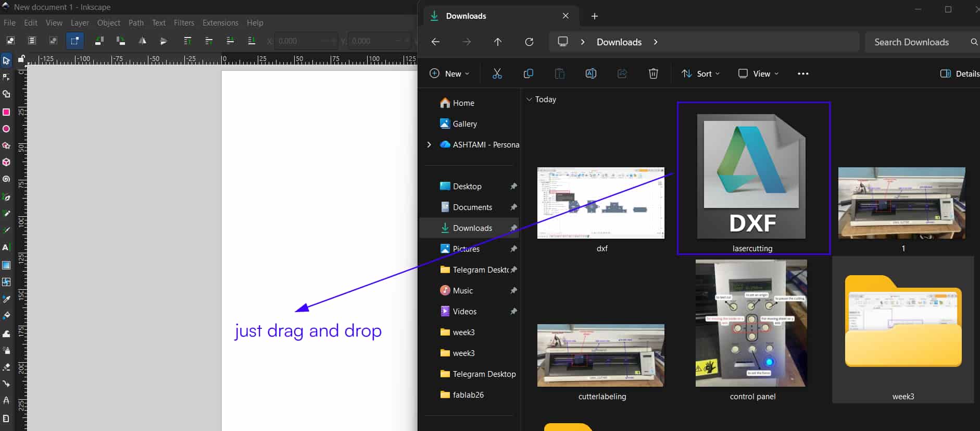Screen dimensions: 980x431
Task: Collapse the Today group
Action: coord(529,100)
